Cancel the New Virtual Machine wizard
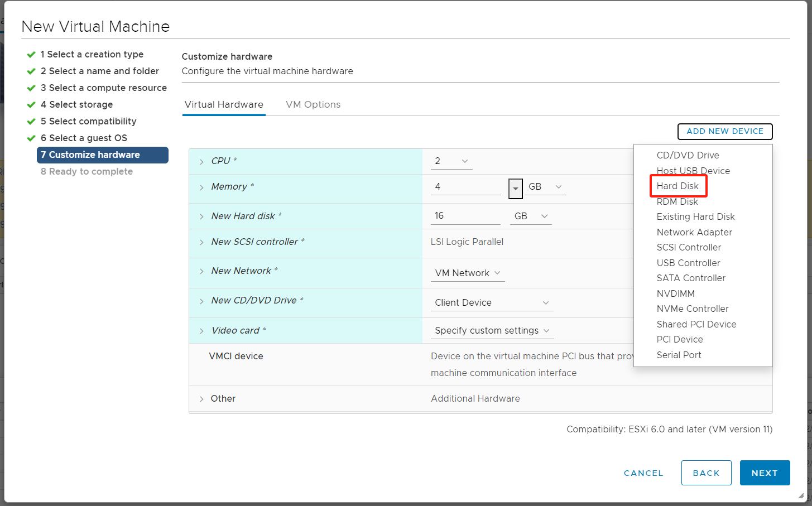The height and width of the screenshot is (506, 812). 643,473
